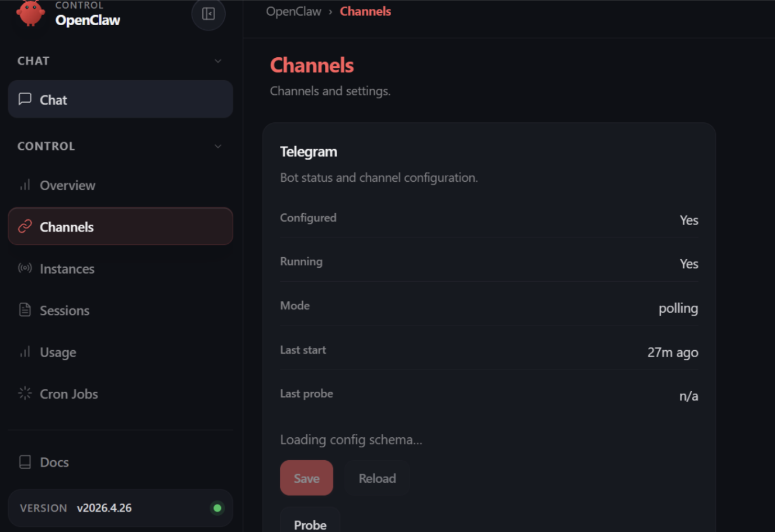Open the Docs link
775x532 pixels.
(120, 462)
